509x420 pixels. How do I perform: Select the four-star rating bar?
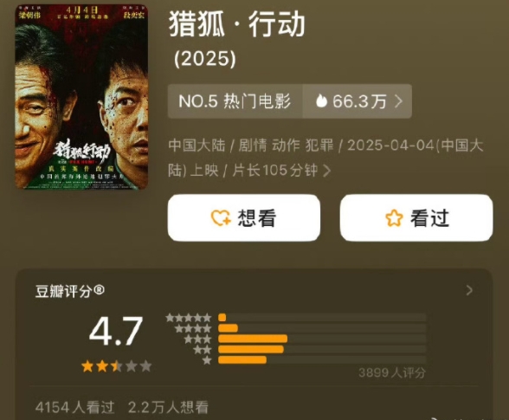pos(322,328)
